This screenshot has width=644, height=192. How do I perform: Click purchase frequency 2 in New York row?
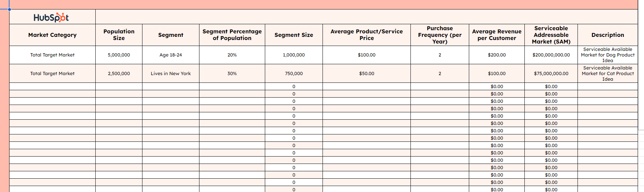tap(440, 74)
